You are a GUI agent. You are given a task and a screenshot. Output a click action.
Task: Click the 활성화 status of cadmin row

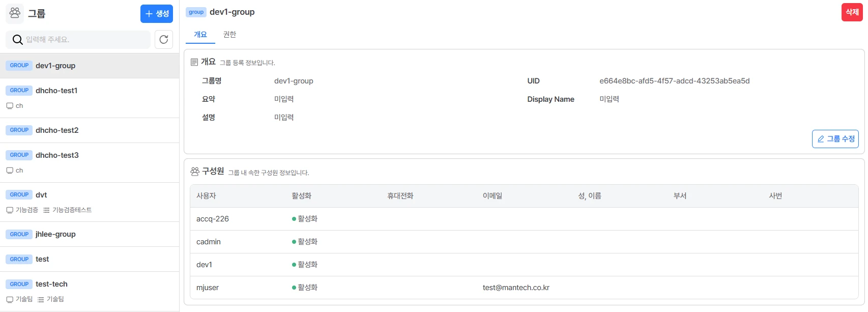click(305, 242)
